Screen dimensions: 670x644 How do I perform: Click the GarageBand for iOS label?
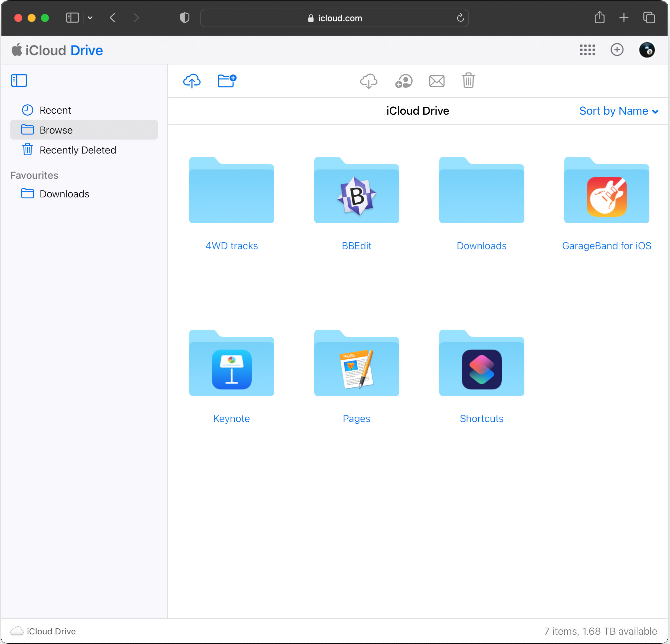coord(606,246)
